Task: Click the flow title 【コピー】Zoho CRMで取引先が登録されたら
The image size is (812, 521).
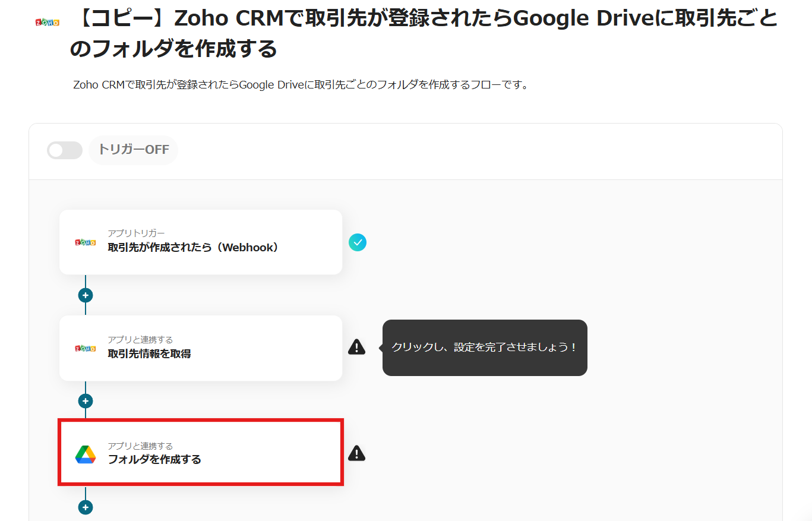Action: pyautogui.click(x=424, y=33)
